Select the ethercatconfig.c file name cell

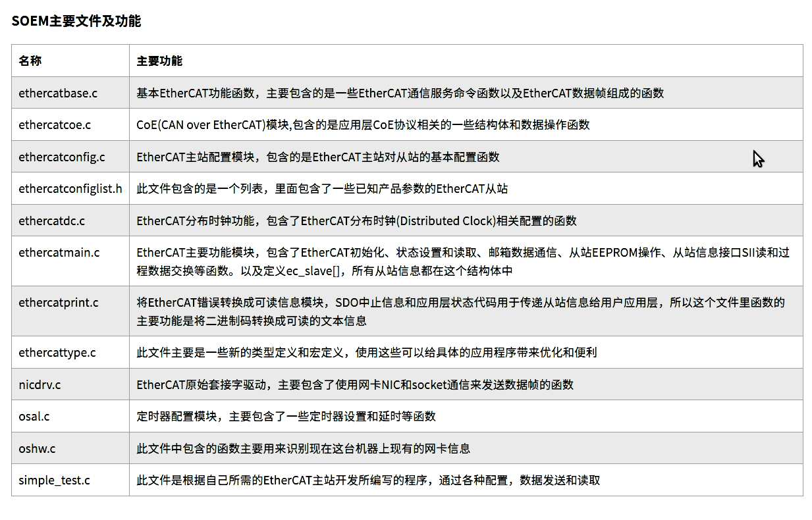(x=55, y=157)
